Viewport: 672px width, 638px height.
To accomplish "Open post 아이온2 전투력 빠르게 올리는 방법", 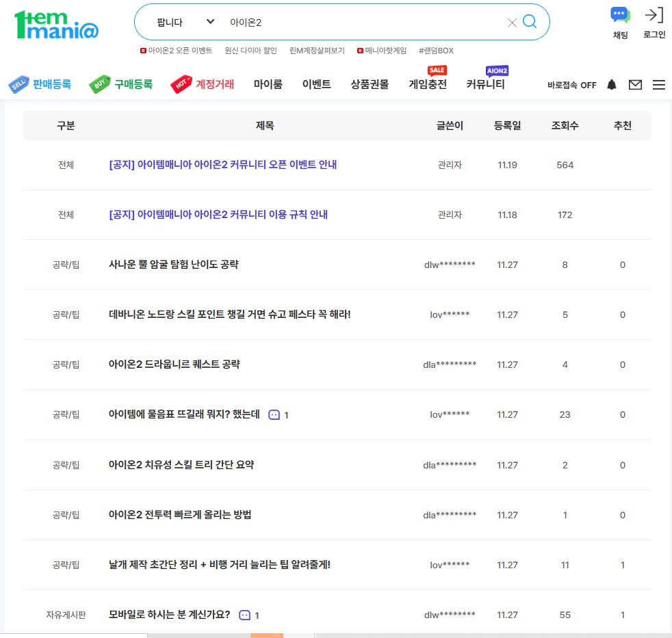I will 180,515.
